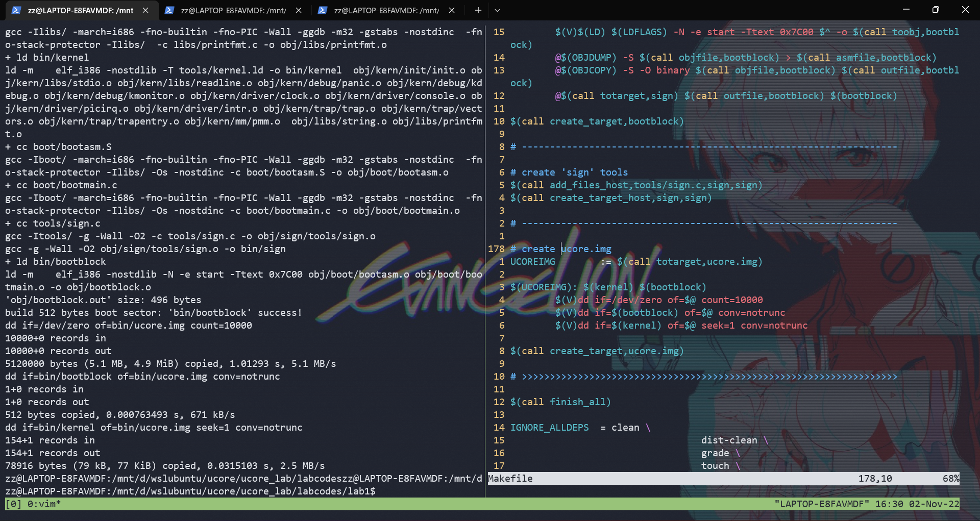Click the 'IGNORE_ALLDEPS = clean' line
This screenshot has width=980, height=521.
[580, 428]
